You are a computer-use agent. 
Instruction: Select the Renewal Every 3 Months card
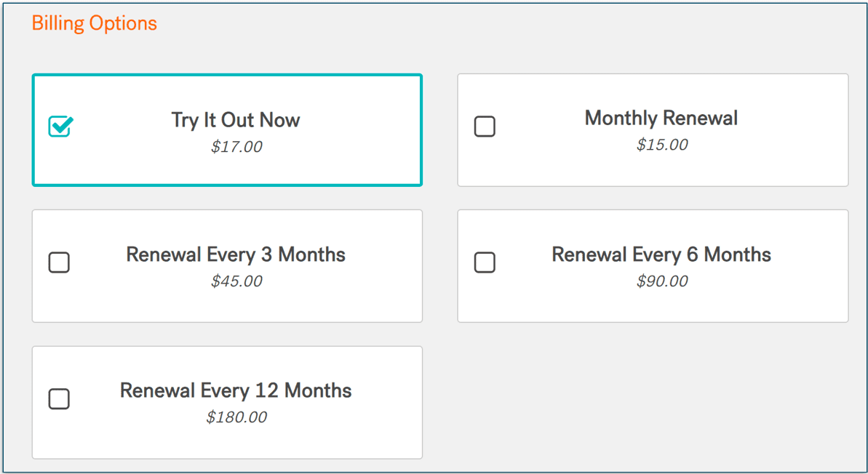[x=226, y=265]
